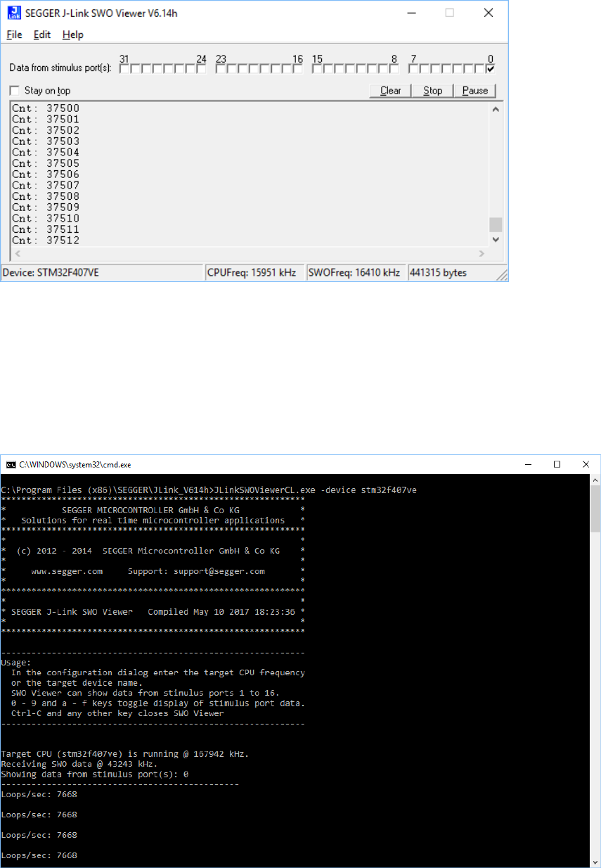Click 'SWOFreq: 16410 kHz' status entry
This screenshot has height=868, width=601.
356,273
